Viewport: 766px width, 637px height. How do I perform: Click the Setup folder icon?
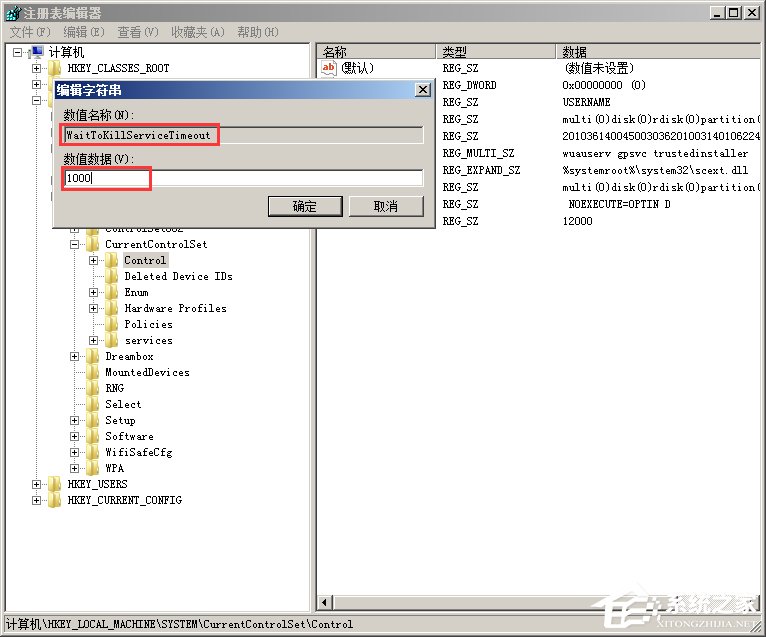pyautogui.click(x=92, y=420)
